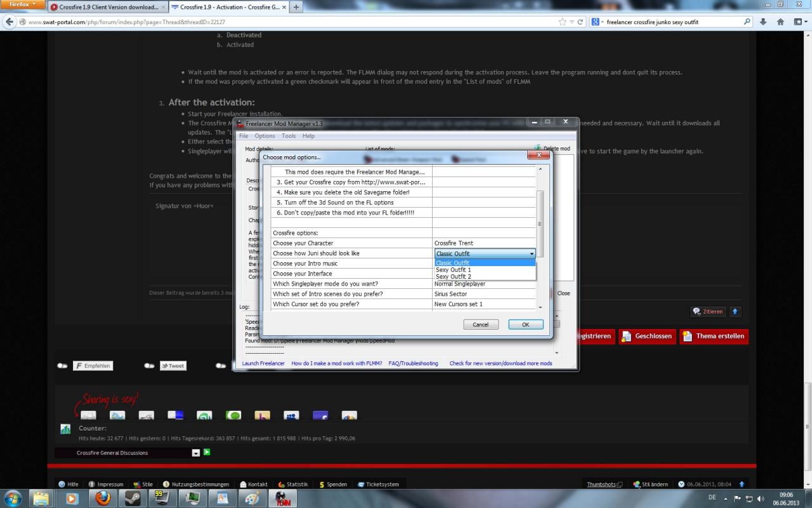The height and width of the screenshot is (508, 812).
Task: Click 'Check for new version/download more mods' link
Action: 501,363
